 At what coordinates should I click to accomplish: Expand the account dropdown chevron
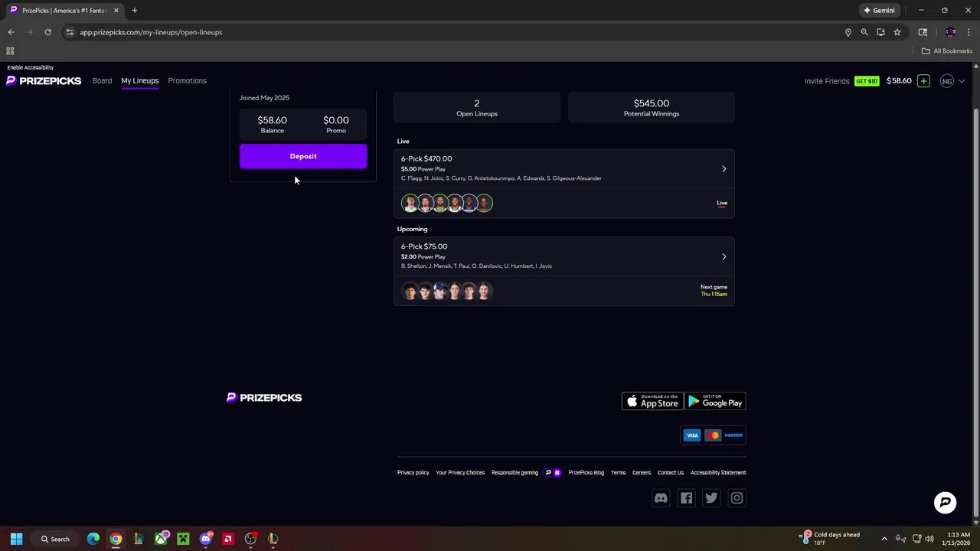[962, 81]
